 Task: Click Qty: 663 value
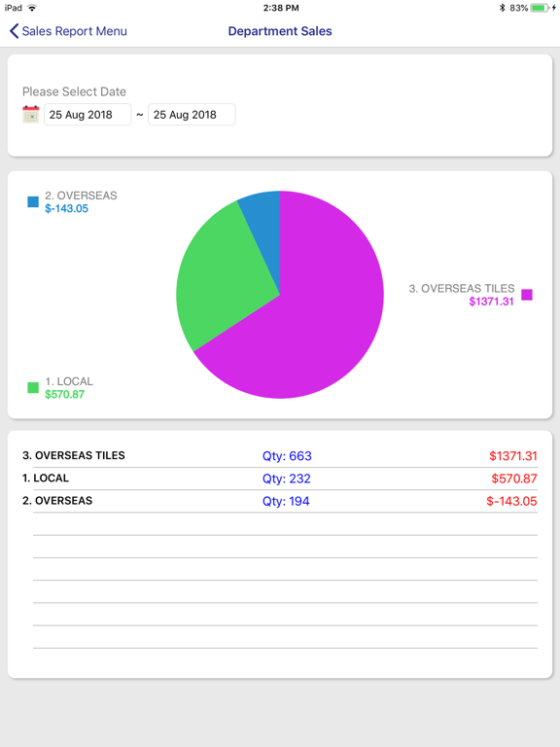click(x=287, y=456)
